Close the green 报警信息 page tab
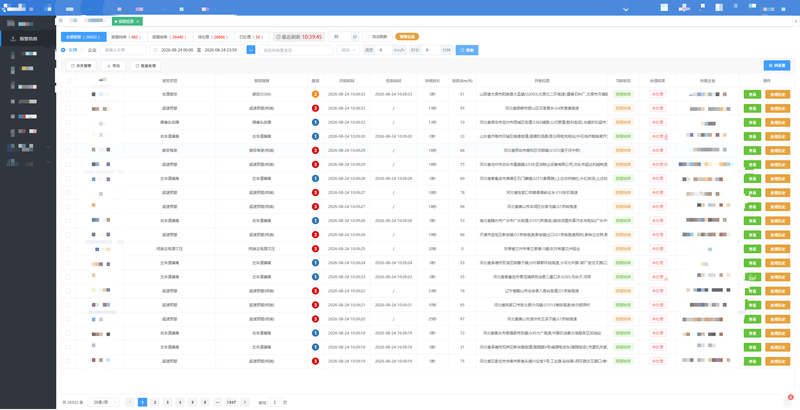Viewport: 800px width, 410px height. (137, 21)
